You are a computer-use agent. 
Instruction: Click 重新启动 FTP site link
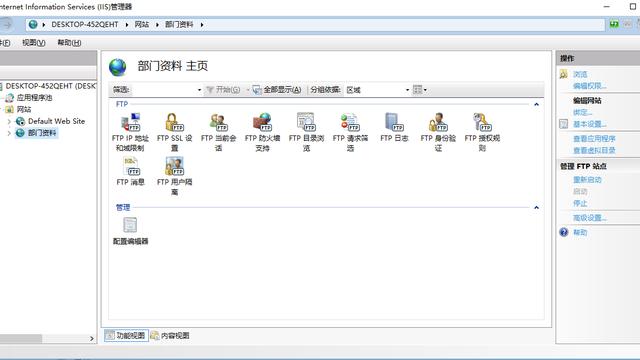click(x=587, y=180)
